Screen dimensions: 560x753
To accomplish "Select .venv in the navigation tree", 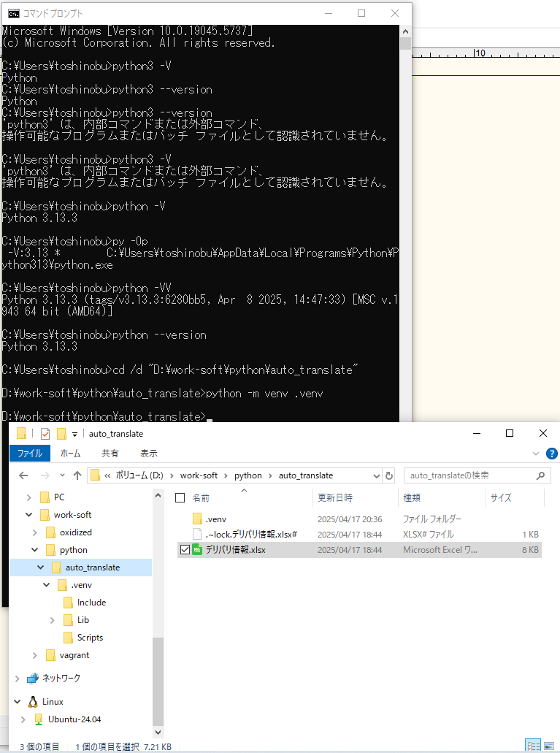I will (x=82, y=585).
